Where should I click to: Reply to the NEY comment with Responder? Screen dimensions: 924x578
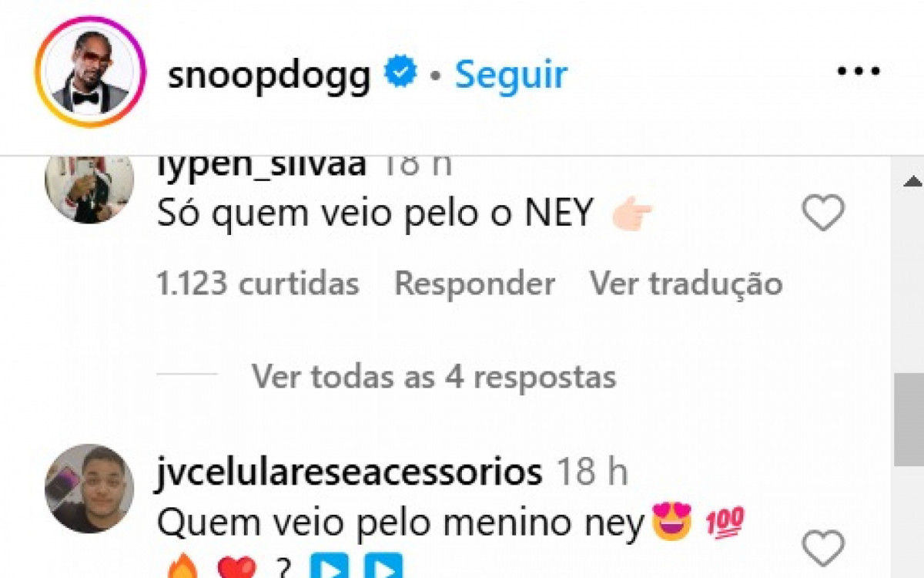coord(475,284)
